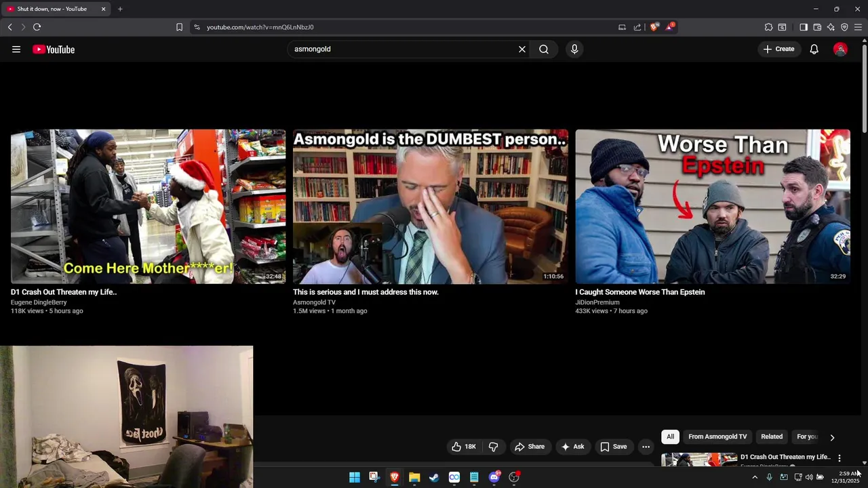Screen dimensions: 868x488
Task: Visit JiDionPremium channel link
Action: pos(597,302)
